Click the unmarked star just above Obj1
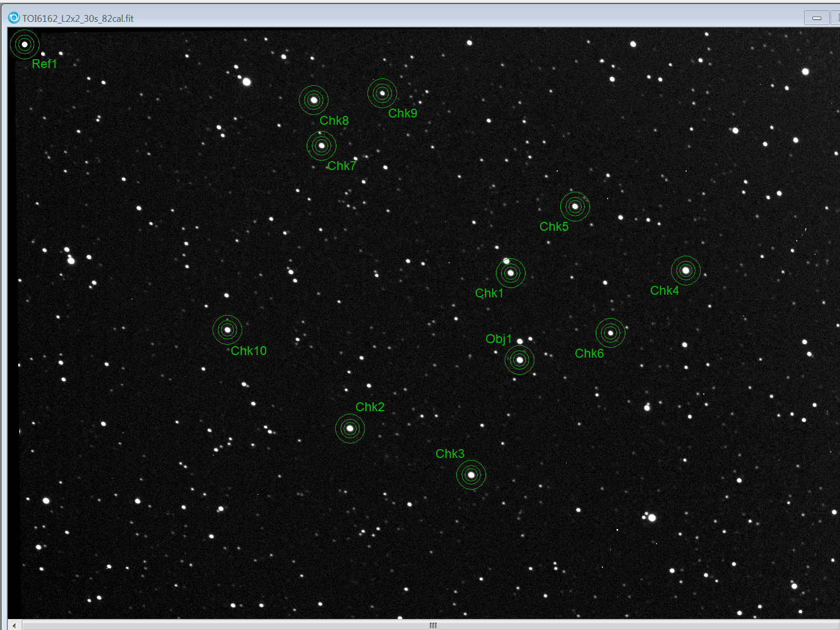This screenshot has width=840, height=630. point(520,342)
